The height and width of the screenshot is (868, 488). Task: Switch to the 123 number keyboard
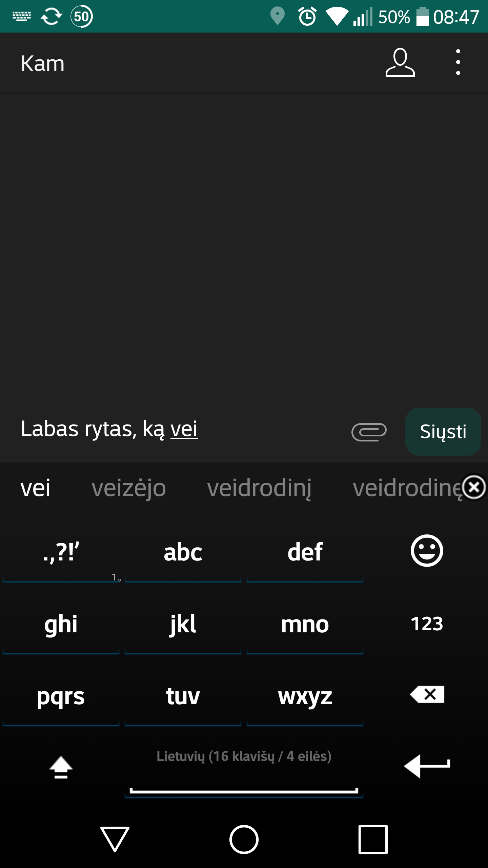(x=427, y=624)
